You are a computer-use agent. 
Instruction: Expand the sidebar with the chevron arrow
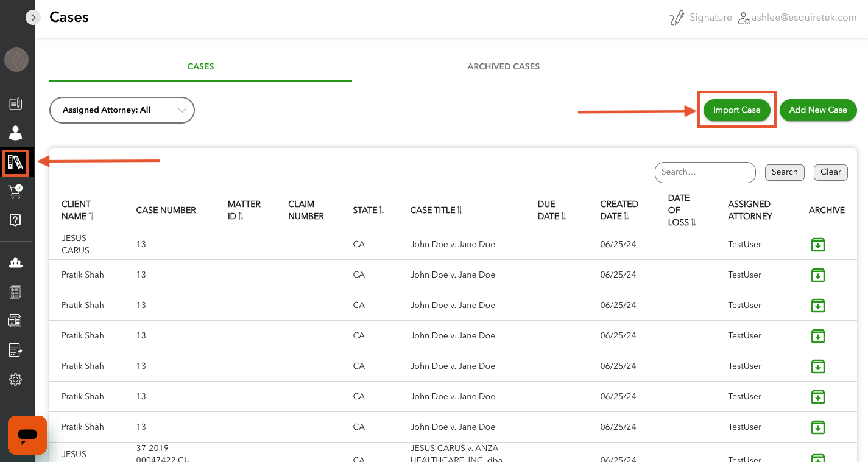coord(33,18)
